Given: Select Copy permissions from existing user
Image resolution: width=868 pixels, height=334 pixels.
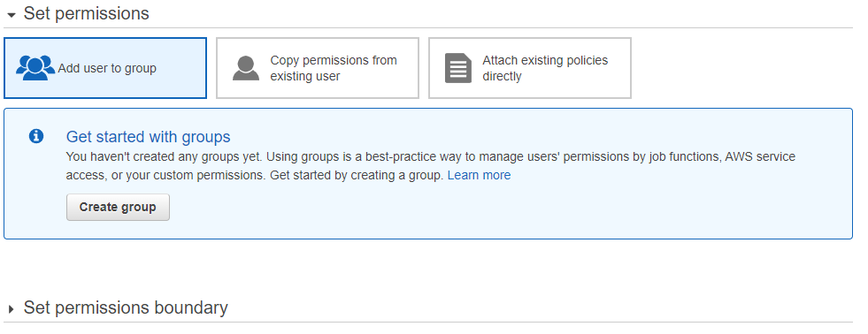Looking at the screenshot, I should [x=317, y=68].
